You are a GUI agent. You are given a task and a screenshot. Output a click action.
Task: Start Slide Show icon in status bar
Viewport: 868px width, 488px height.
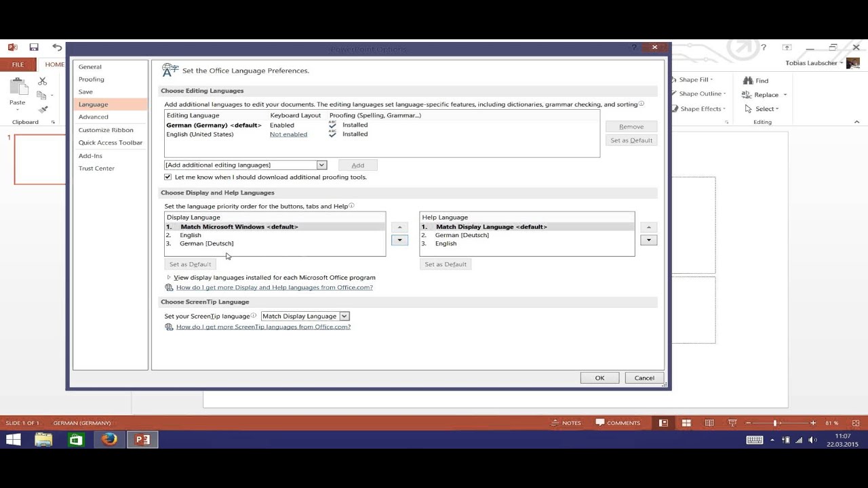(x=732, y=423)
